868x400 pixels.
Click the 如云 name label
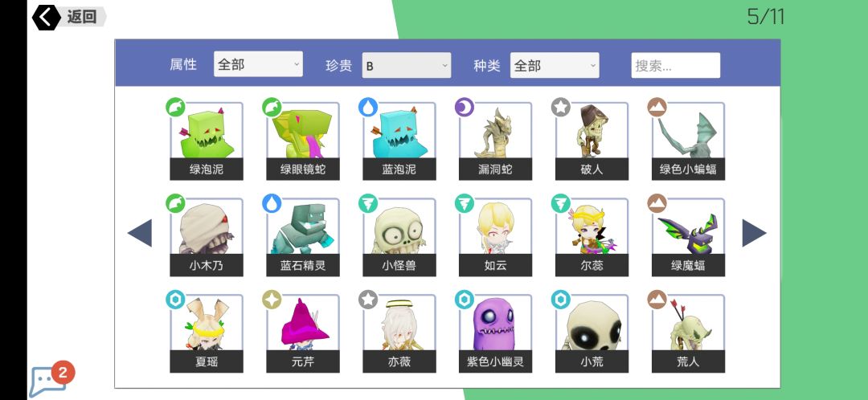tap(495, 266)
